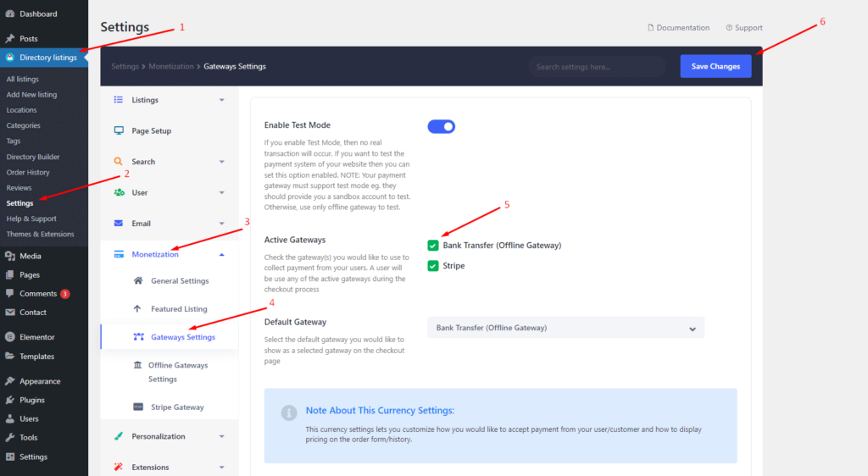This screenshot has width=868, height=476.
Task: Uncheck Bank Transfer (Offline Gateway) checkbox
Action: [x=433, y=246]
